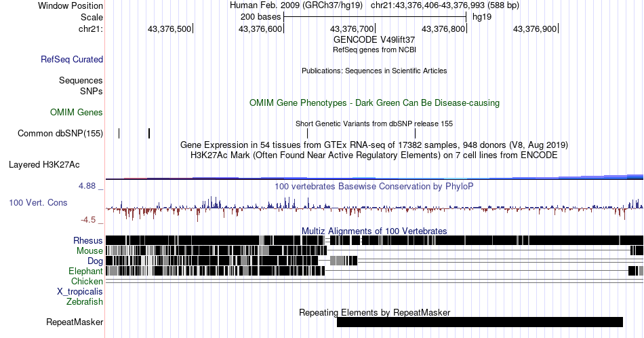Select the Zebrafish alignment row label

point(85,301)
